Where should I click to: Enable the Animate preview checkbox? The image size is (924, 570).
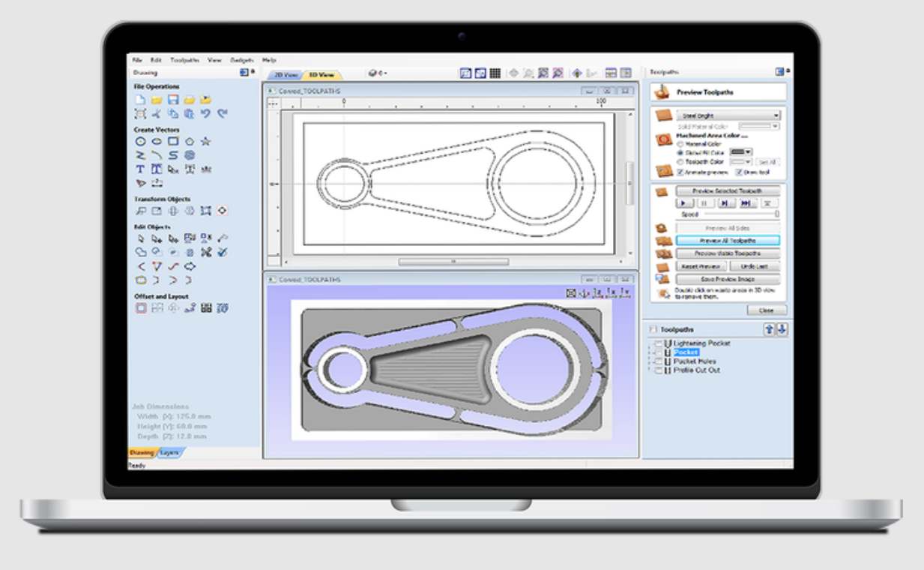(680, 172)
